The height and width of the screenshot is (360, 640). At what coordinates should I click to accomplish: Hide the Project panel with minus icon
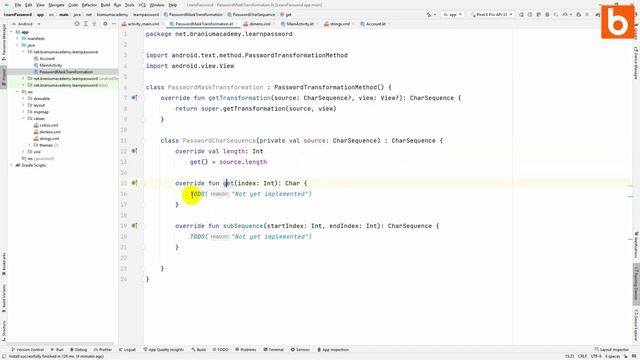114,24
